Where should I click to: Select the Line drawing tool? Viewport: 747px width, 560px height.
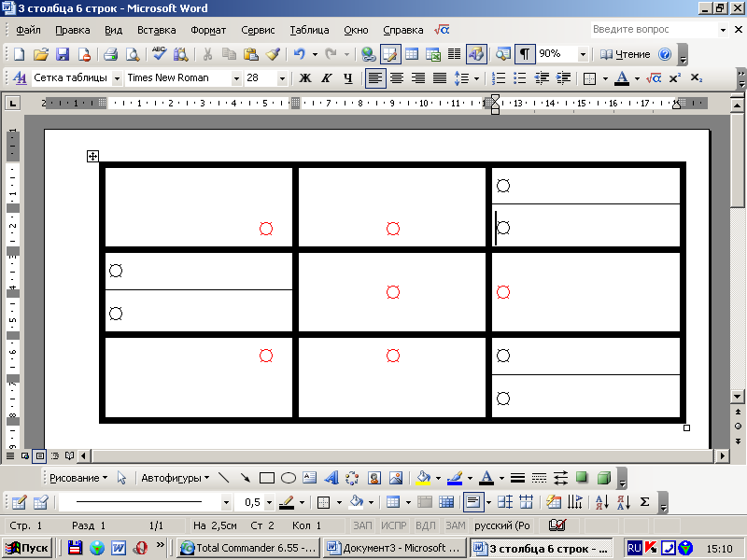(x=223, y=478)
